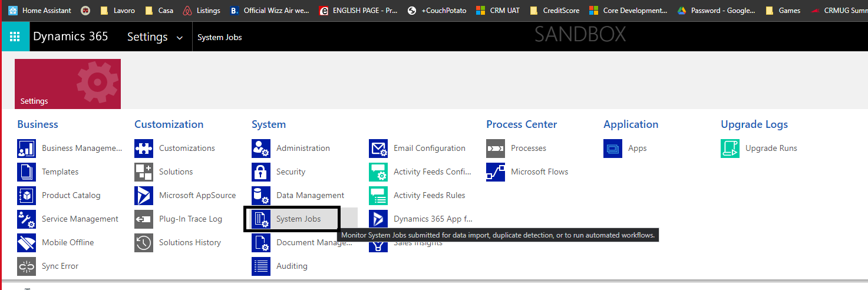Open the Dynamics 365 app launcher waffle icon
Image resolution: width=868 pixels, height=290 pixels.
(14, 37)
